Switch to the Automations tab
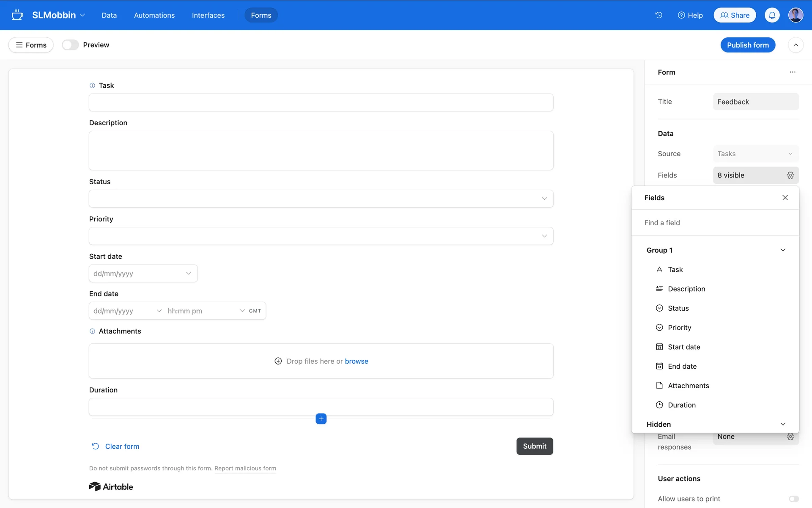Image resolution: width=812 pixels, height=508 pixels. pyautogui.click(x=154, y=15)
